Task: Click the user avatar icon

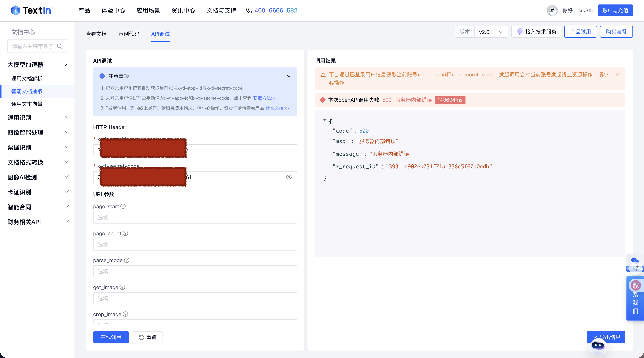Action: point(552,10)
